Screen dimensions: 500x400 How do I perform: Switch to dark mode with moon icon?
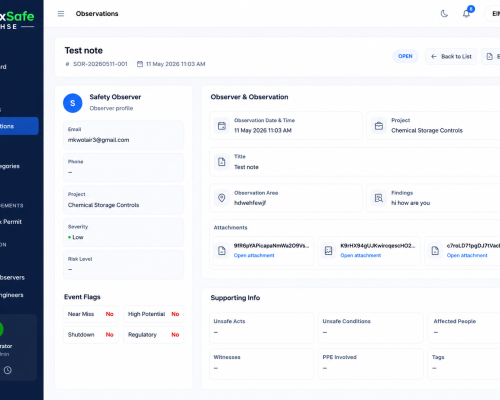444,14
